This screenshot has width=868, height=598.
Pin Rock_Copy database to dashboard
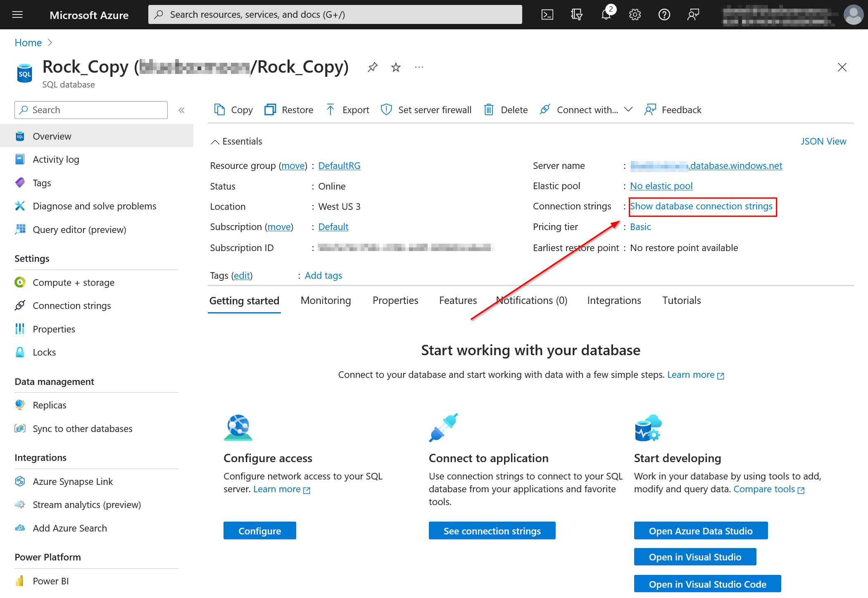pyautogui.click(x=372, y=67)
